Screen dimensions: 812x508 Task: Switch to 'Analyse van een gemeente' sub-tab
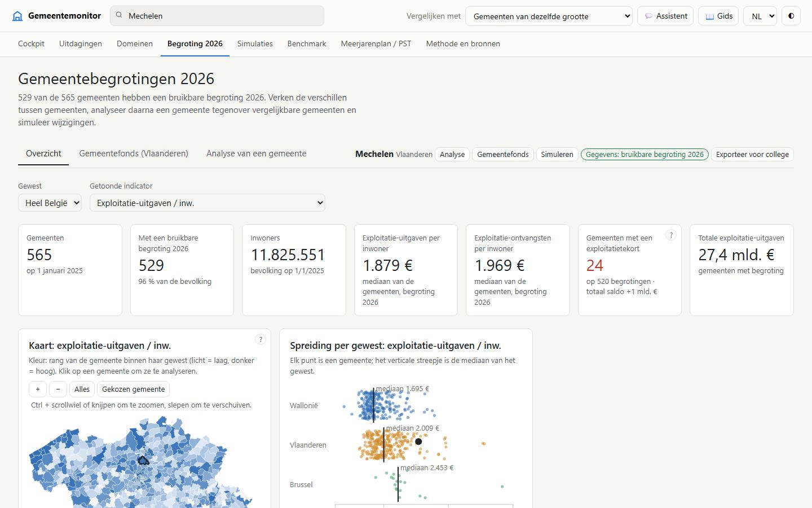click(257, 154)
